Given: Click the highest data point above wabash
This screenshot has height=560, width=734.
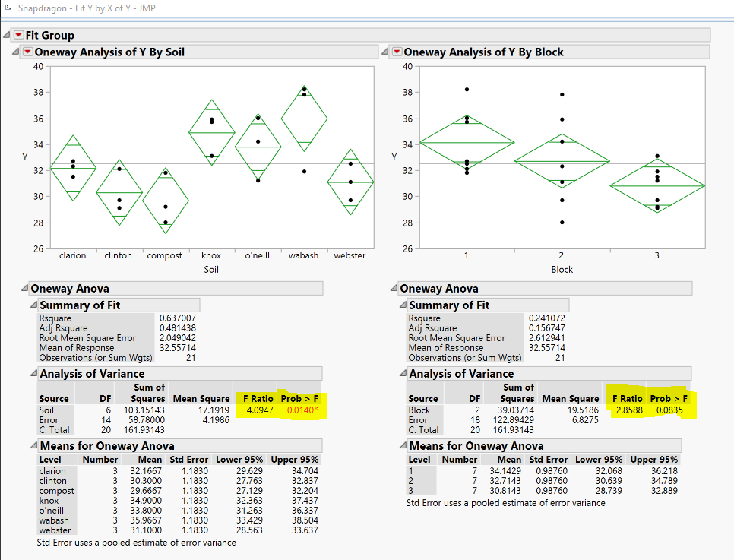Looking at the screenshot, I should click(305, 89).
